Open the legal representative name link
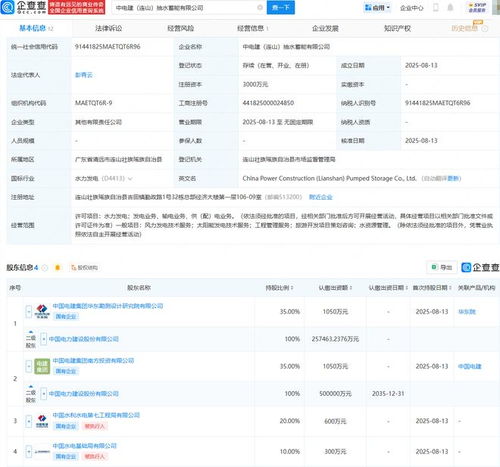Image resolution: width=500 pixels, height=467 pixels. pyautogui.click(x=83, y=75)
